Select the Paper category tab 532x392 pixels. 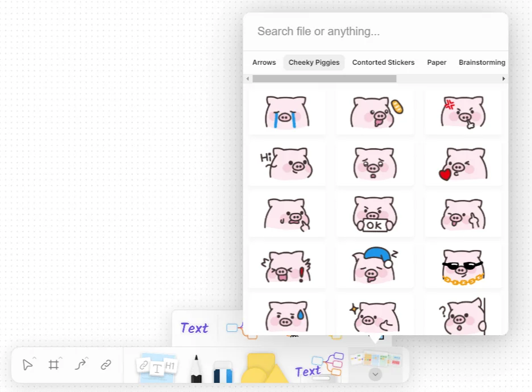(x=437, y=62)
